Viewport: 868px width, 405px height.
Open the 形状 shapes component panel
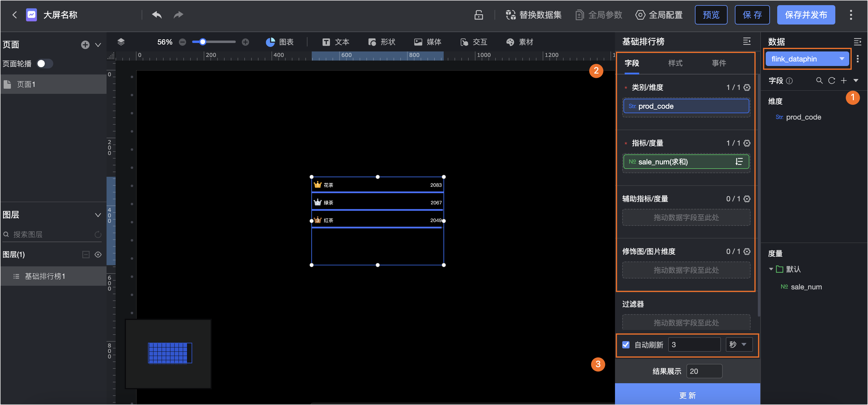click(x=381, y=42)
